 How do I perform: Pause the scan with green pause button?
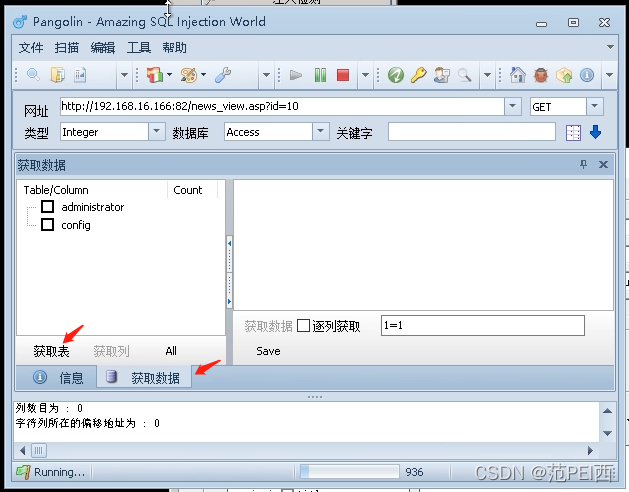pos(320,75)
